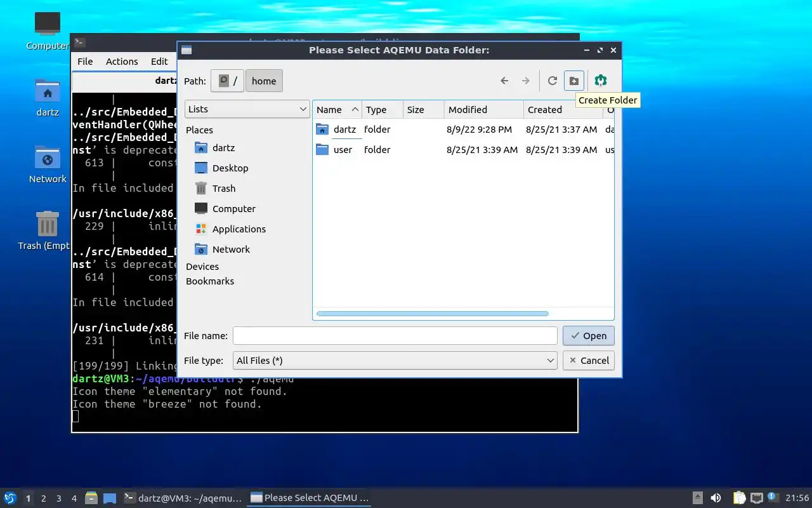This screenshot has height=508, width=812.
Task: Click the removable media eject tray icon
Action: point(697,498)
